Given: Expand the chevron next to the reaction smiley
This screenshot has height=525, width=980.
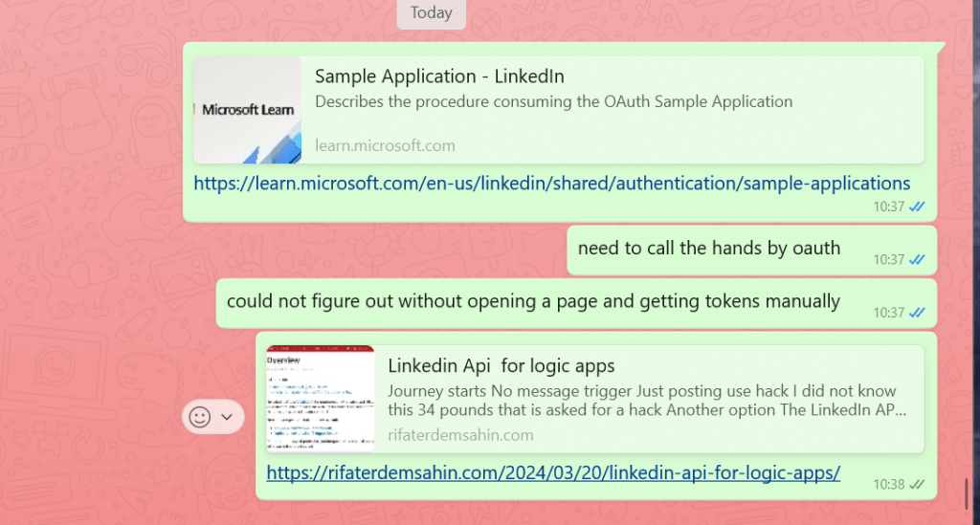Looking at the screenshot, I should pyautogui.click(x=227, y=417).
